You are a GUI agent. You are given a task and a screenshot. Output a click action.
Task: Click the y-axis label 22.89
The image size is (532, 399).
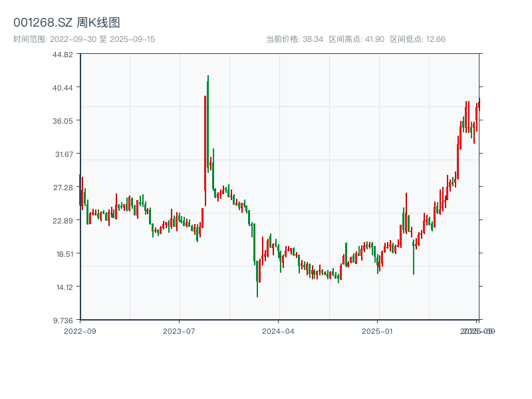click(63, 221)
